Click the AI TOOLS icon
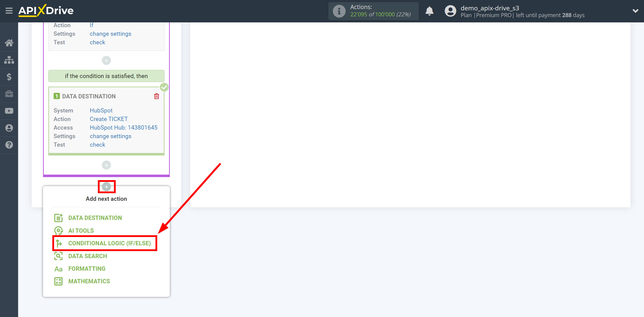The image size is (644, 317). 58,230
